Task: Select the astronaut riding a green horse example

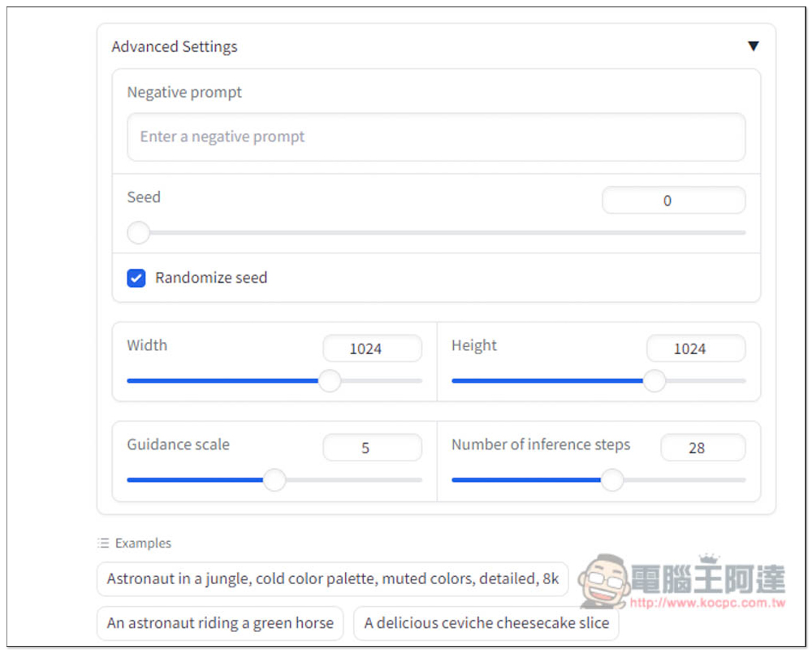Action: coord(220,623)
